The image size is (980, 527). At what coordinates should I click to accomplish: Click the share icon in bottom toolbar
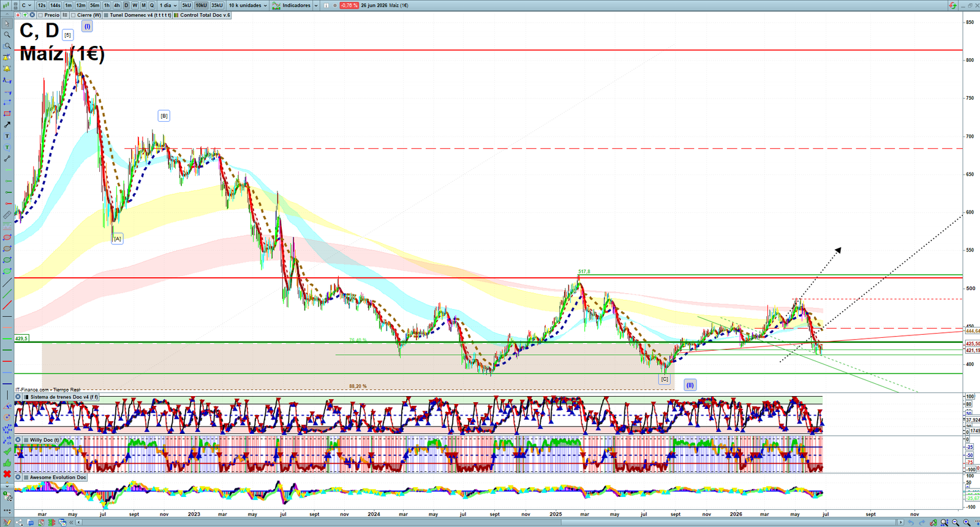click(19, 522)
